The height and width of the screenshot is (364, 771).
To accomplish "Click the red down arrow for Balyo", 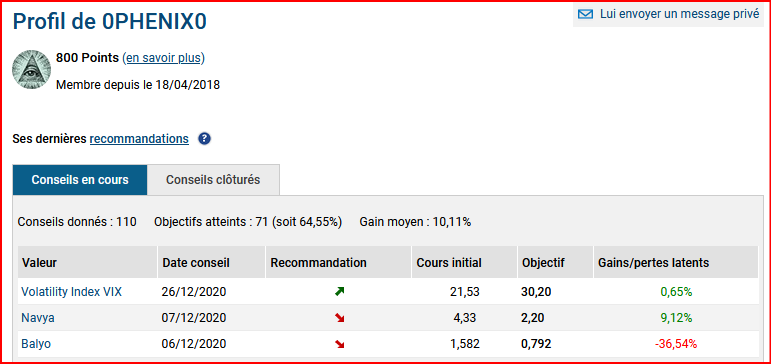I will click(339, 344).
